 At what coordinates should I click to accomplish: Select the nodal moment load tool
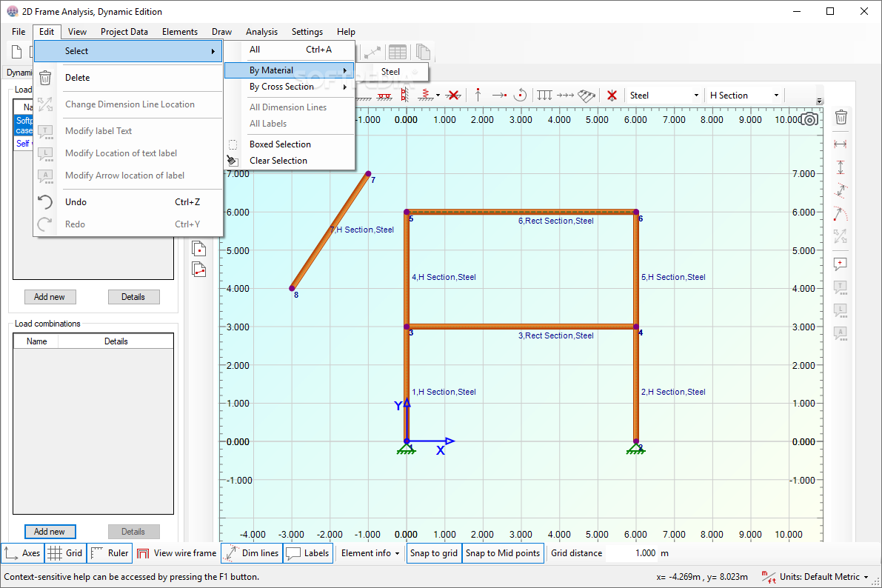tap(521, 95)
